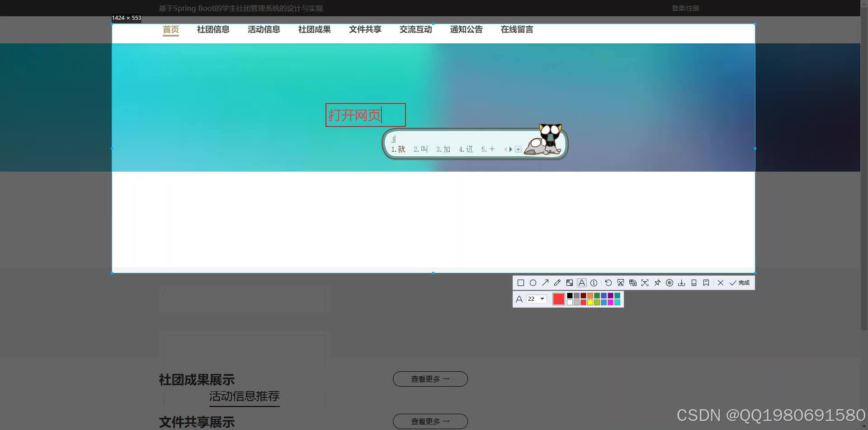Pin the screenshot to screen
868x430 pixels.
[x=657, y=282]
